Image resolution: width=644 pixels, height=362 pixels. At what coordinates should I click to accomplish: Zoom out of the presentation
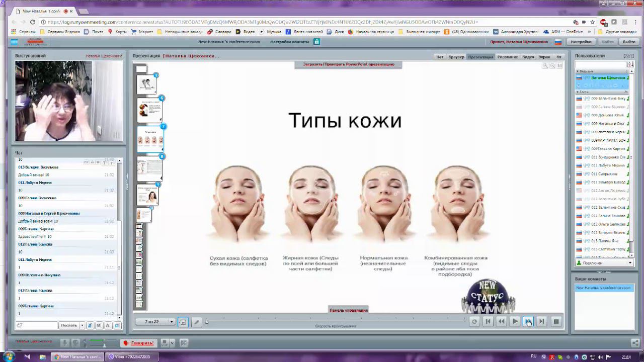click(x=552, y=66)
